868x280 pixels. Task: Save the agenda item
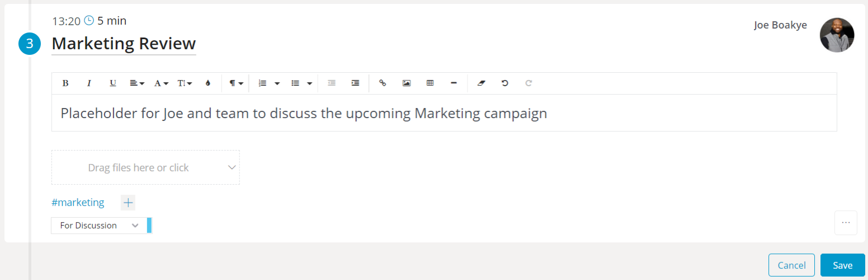843,265
